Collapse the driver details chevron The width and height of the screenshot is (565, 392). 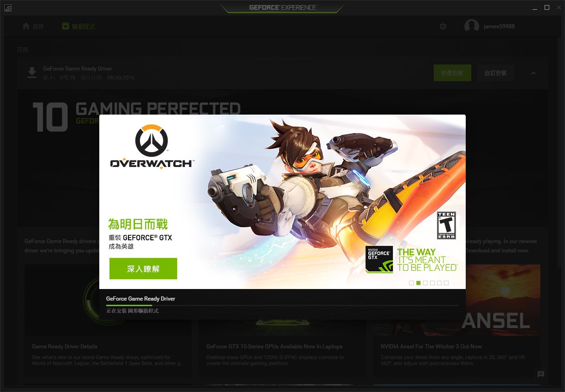point(533,73)
